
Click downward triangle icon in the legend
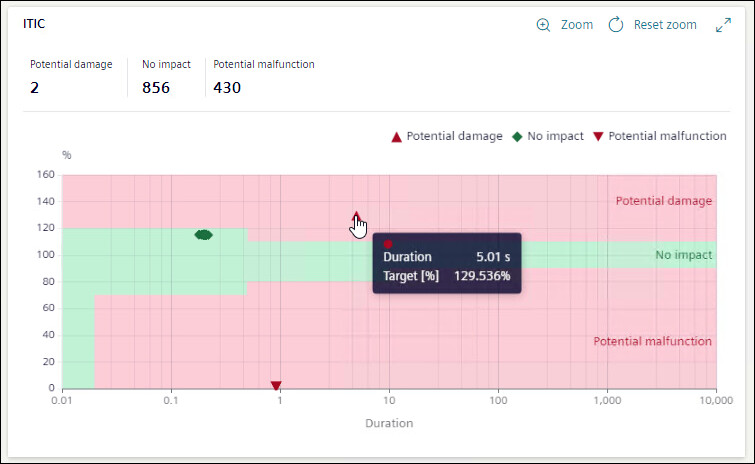[598, 136]
